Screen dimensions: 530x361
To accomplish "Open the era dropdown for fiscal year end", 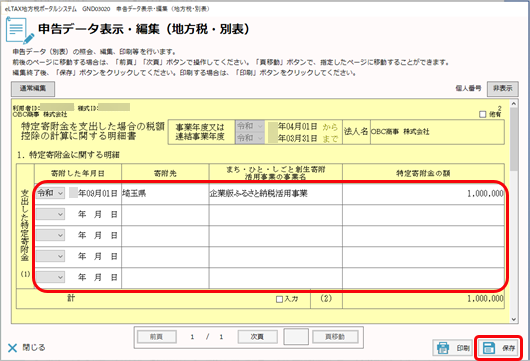I will 250,138.
